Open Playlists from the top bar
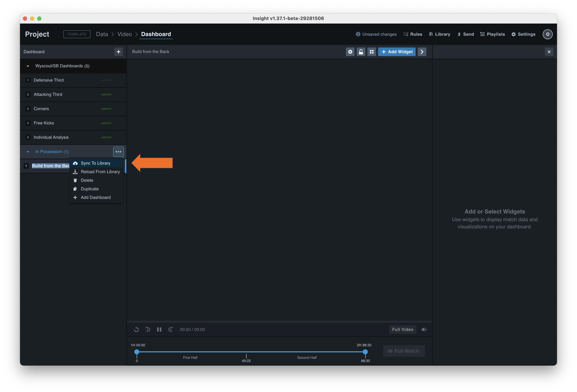This screenshot has width=577, height=392. [493, 34]
